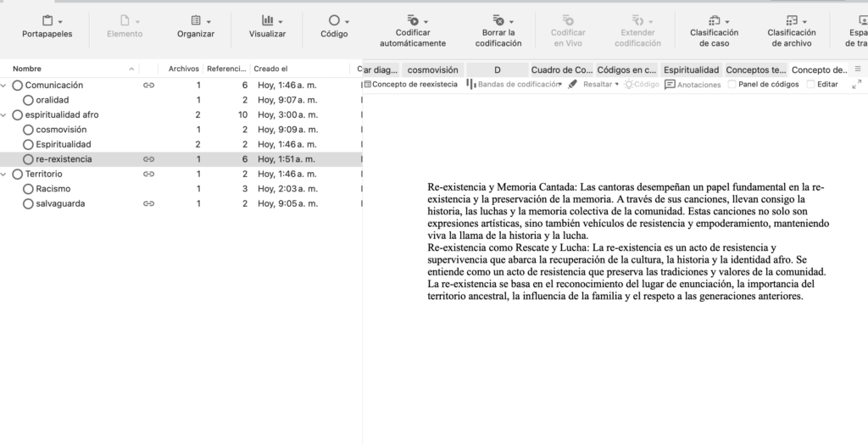This screenshot has width=868, height=444.
Task: Open dropdown arrow next to Visualizar
Action: pos(280,21)
